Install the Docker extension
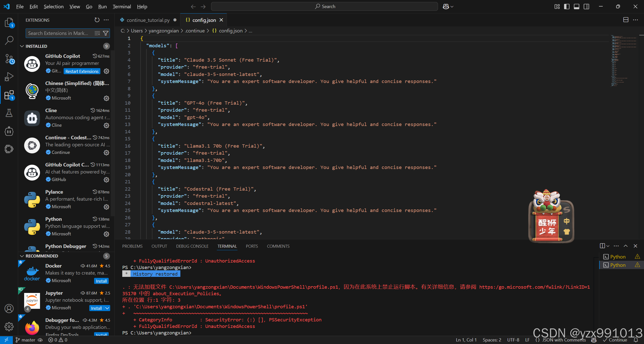Image resolution: width=644 pixels, height=344 pixels. pyautogui.click(x=101, y=281)
